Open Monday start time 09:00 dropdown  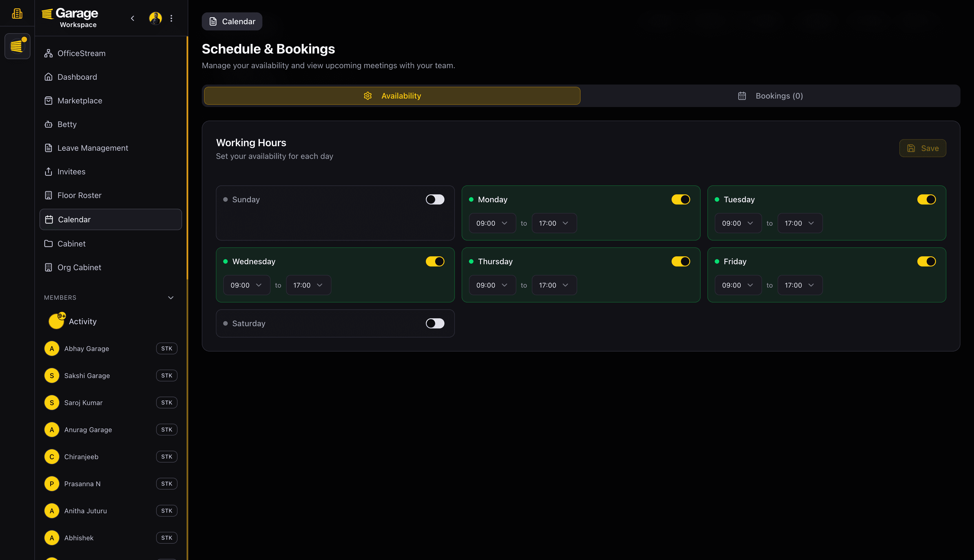point(492,223)
